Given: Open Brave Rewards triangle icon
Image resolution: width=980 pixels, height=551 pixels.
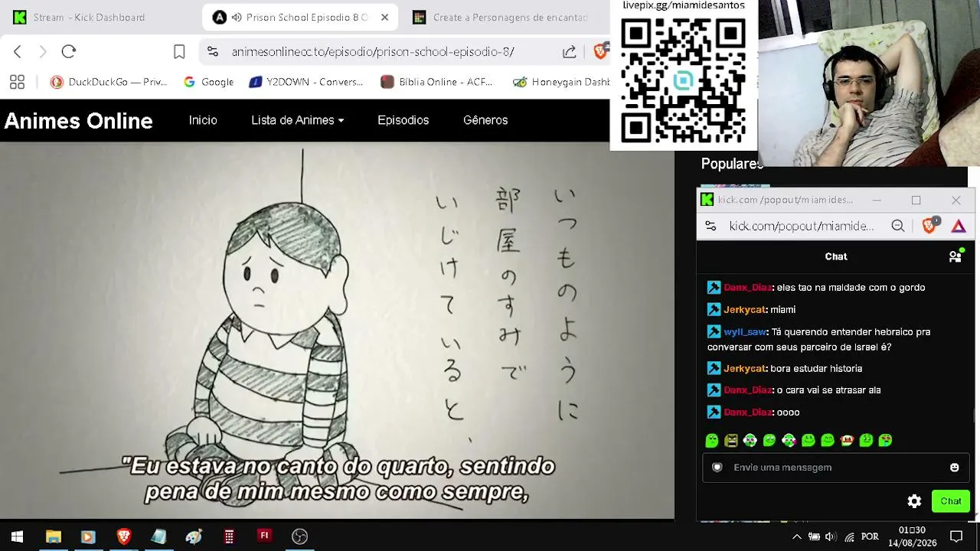Looking at the screenshot, I should pos(959,226).
